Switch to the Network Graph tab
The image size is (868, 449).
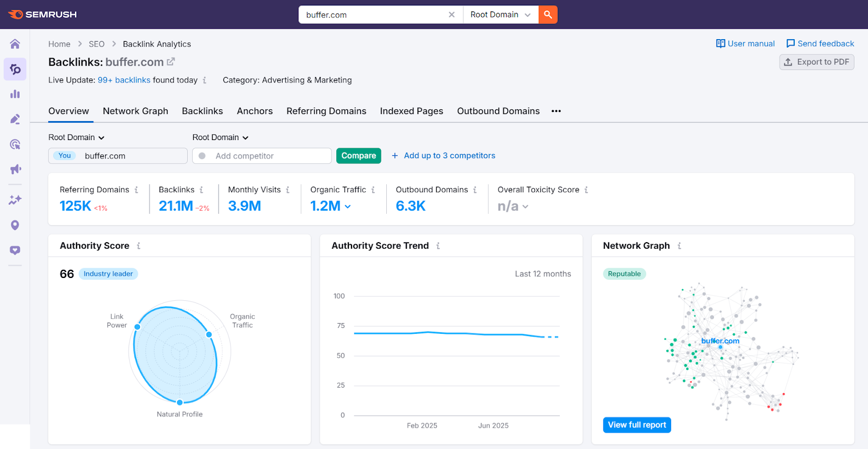[x=136, y=111]
